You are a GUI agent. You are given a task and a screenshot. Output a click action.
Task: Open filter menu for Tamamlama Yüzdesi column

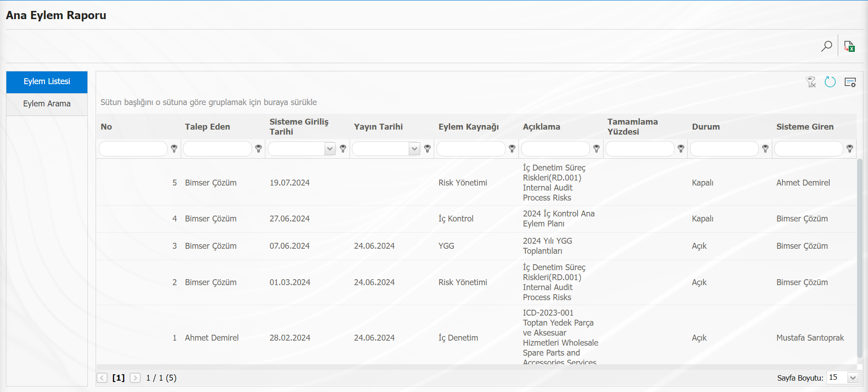[681, 149]
